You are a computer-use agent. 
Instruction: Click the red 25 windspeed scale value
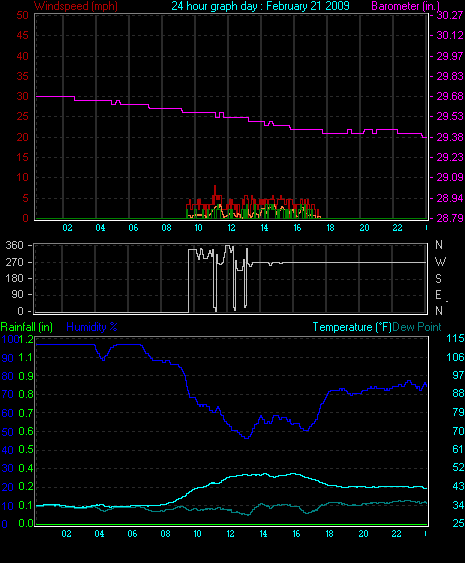[x=22, y=116]
